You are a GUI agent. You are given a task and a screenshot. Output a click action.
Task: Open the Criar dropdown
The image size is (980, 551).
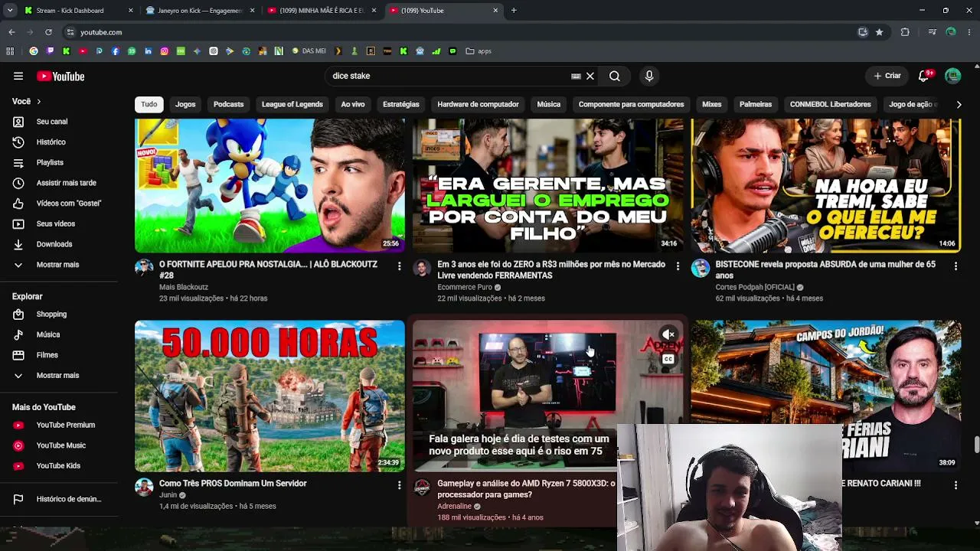point(888,76)
